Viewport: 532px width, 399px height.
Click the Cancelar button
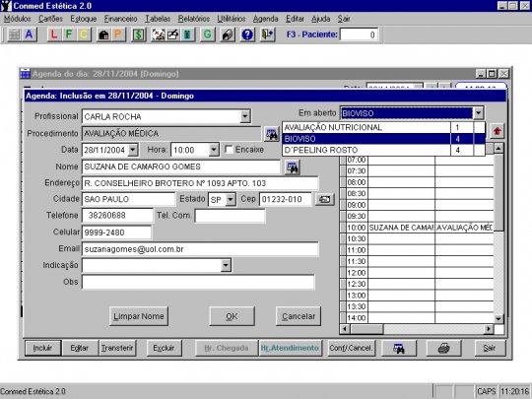pyautogui.click(x=299, y=316)
